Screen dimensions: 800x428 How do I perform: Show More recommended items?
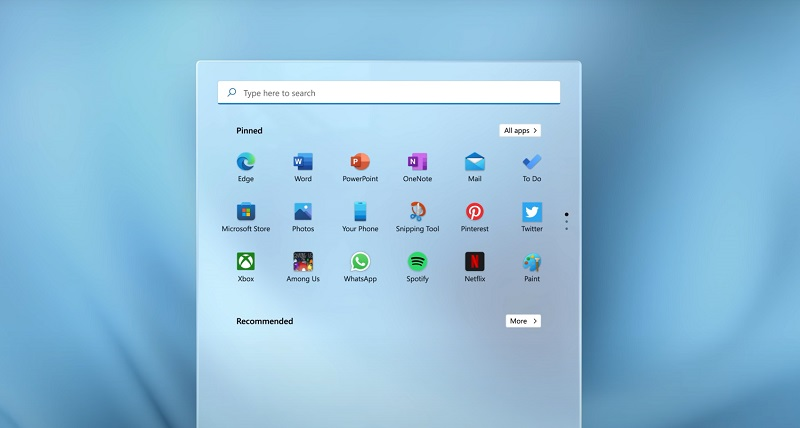pos(523,321)
